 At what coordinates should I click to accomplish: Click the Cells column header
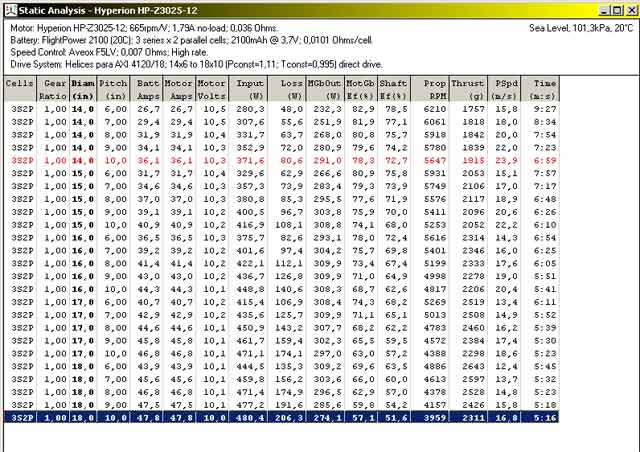point(20,86)
